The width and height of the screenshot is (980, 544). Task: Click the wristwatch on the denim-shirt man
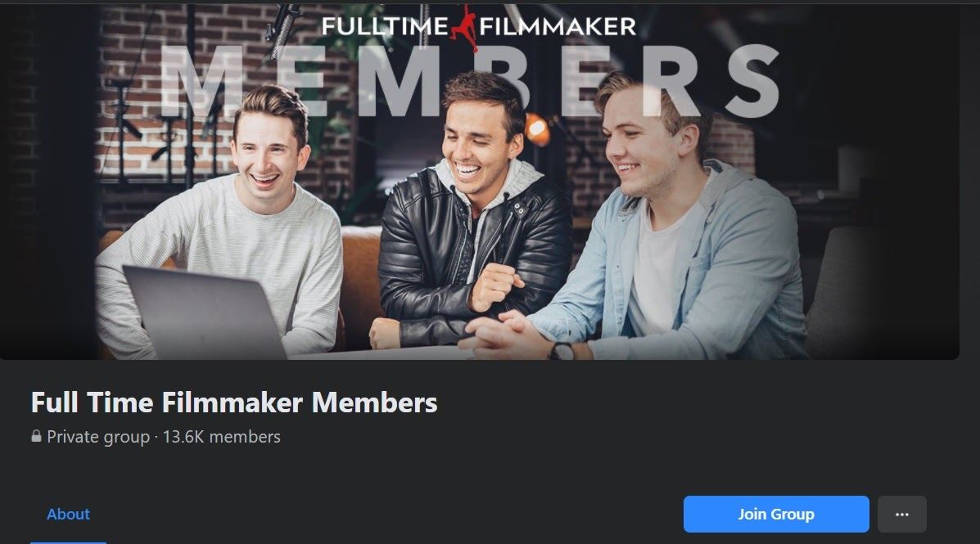pyautogui.click(x=562, y=351)
